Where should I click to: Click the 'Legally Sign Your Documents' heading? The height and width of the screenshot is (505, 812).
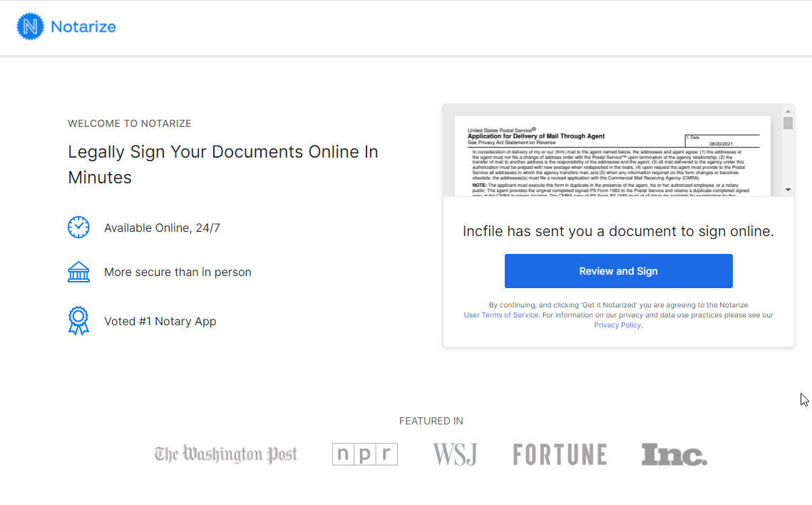pyautogui.click(x=222, y=164)
